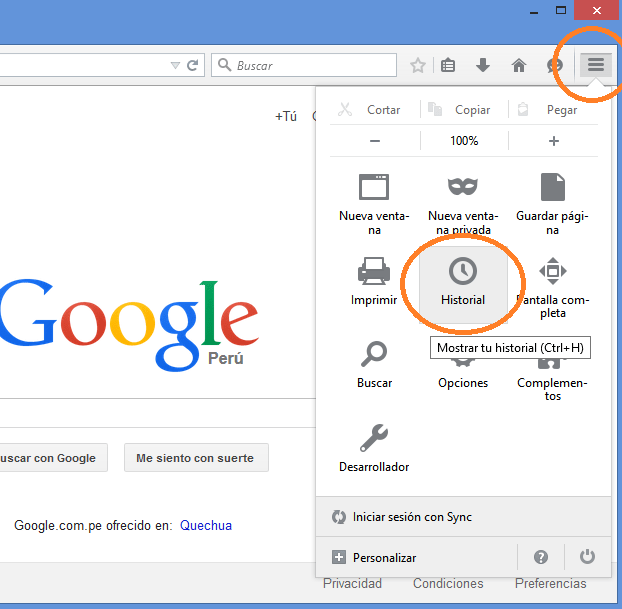The image size is (622, 609).
Task: Maximize the browser window
Action: tap(561, 11)
